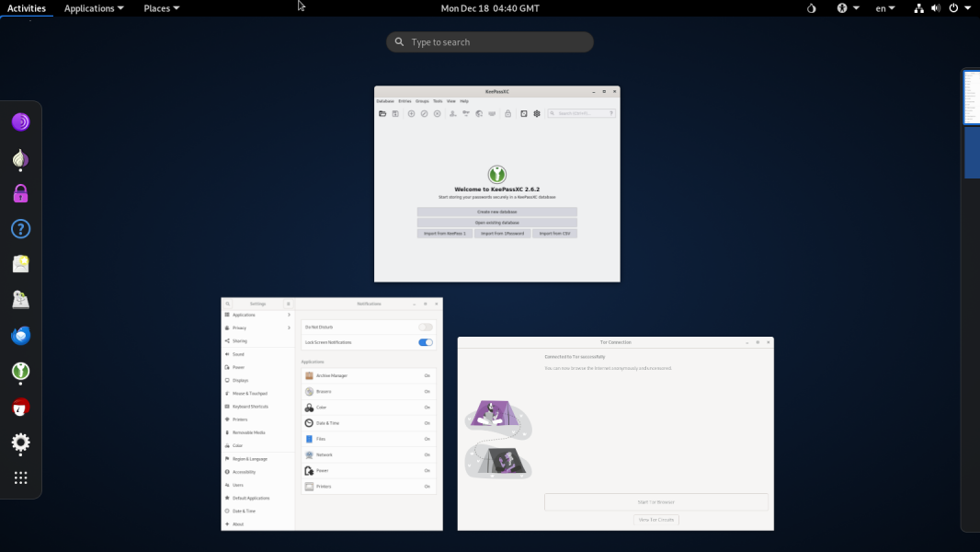The height and width of the screenshot is (552, 980).
Task: Click the Type to search field
Action: [x=490, y=42]
